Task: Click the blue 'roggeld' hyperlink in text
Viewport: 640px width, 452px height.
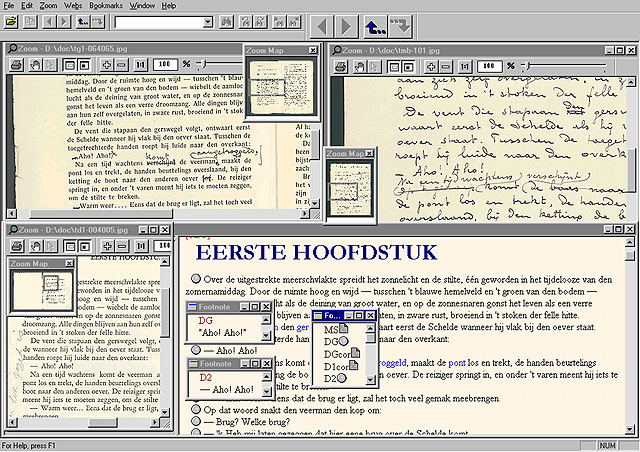Action: (x=393, y=363)
